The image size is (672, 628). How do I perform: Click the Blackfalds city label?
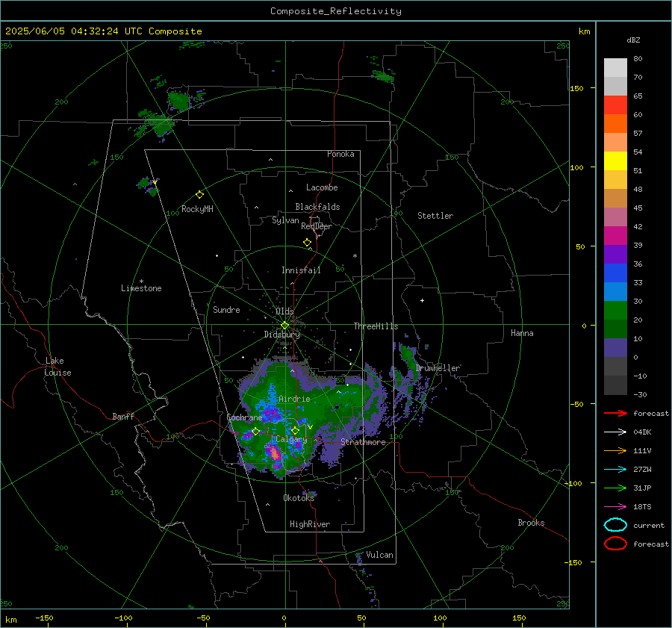[x=317, y=207]
